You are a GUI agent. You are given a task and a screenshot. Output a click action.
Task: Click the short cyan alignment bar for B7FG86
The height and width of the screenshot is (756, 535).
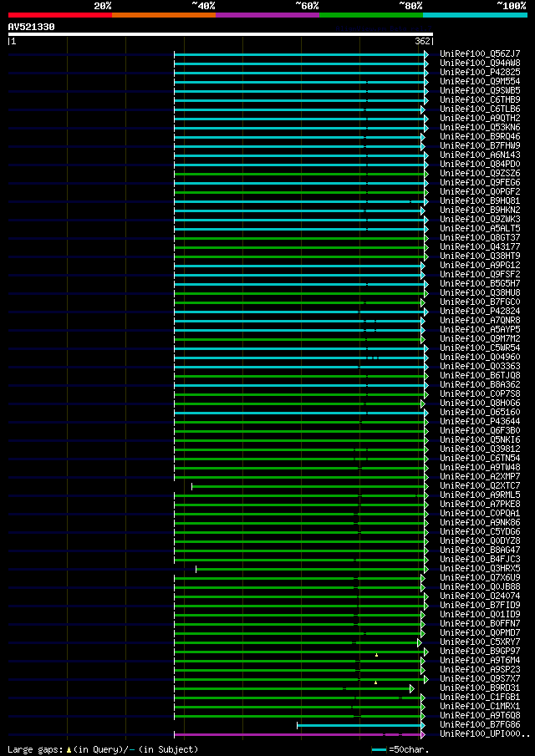[359, 726]
